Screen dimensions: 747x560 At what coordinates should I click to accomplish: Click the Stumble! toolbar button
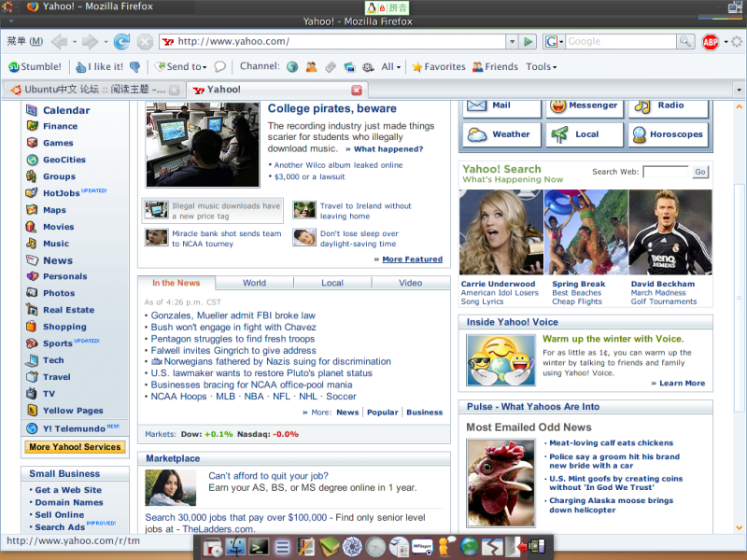click(x=35, y=66)
